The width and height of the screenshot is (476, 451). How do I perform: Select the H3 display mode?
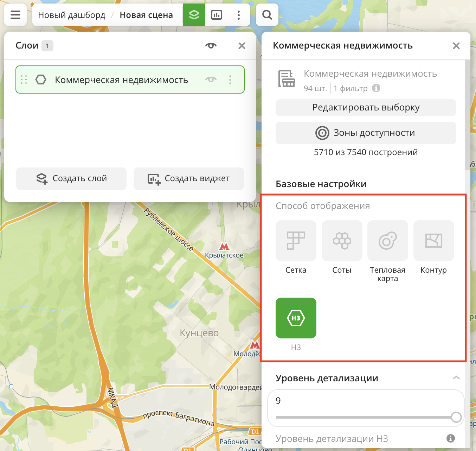click(x=296, y=318)
